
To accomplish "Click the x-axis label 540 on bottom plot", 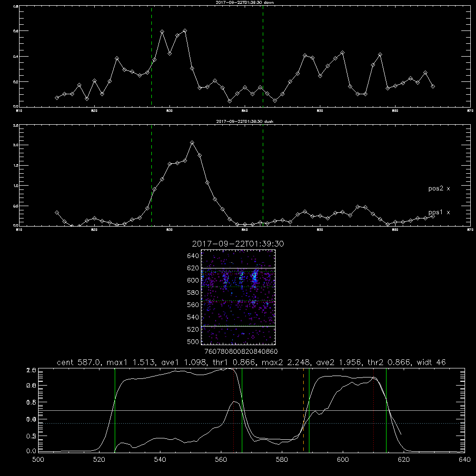I will click(160, 460).
